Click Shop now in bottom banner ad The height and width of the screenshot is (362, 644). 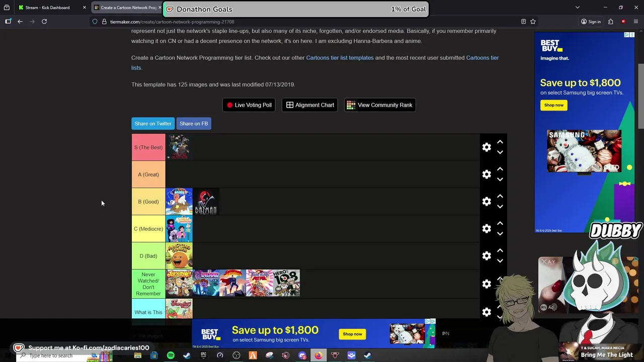click(x=352, y=334)
